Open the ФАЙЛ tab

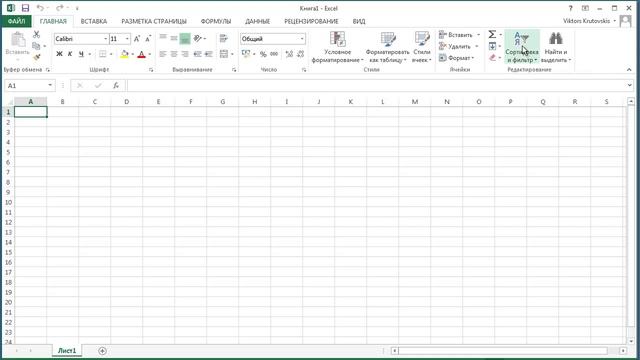pos(16,21)
